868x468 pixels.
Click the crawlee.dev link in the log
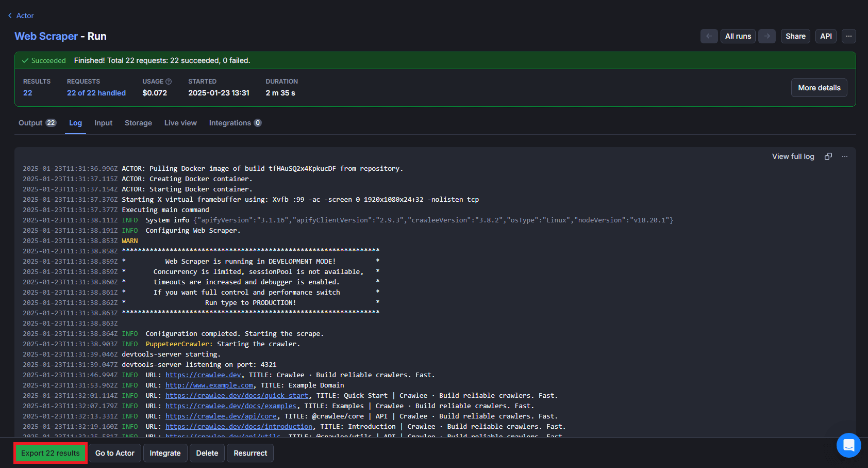pos(203,375)
